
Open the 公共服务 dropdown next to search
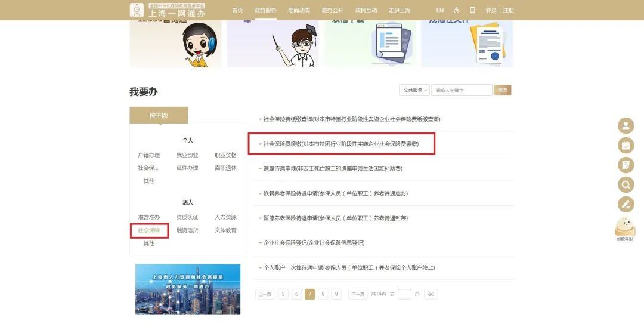(x=414, y=90)
